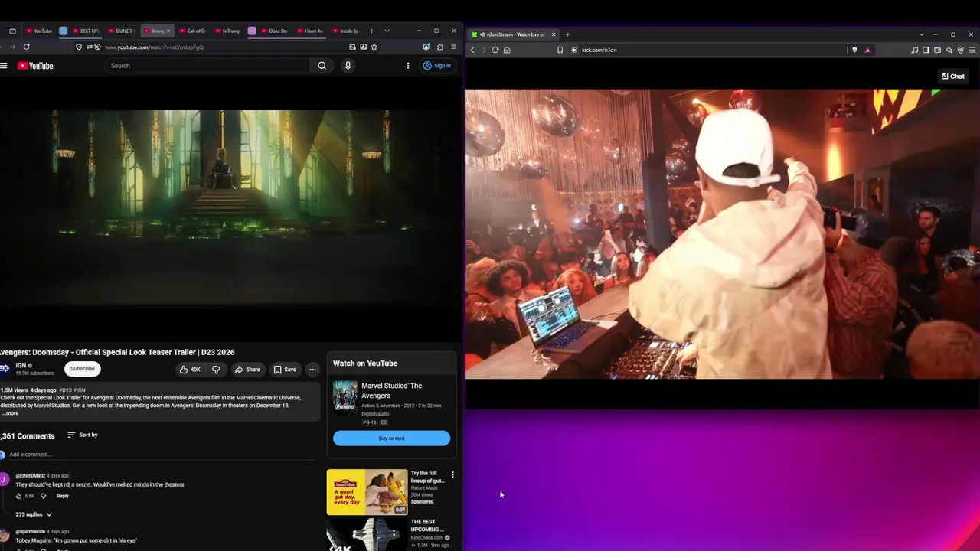
Task: Bookmark the YouTube page with star icon
Action: point(374,47)
